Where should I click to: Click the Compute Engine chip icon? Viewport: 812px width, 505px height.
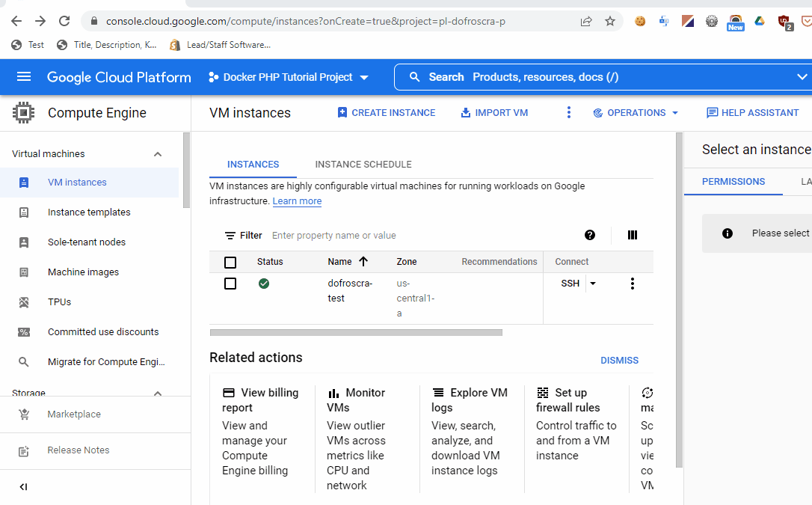23,112
